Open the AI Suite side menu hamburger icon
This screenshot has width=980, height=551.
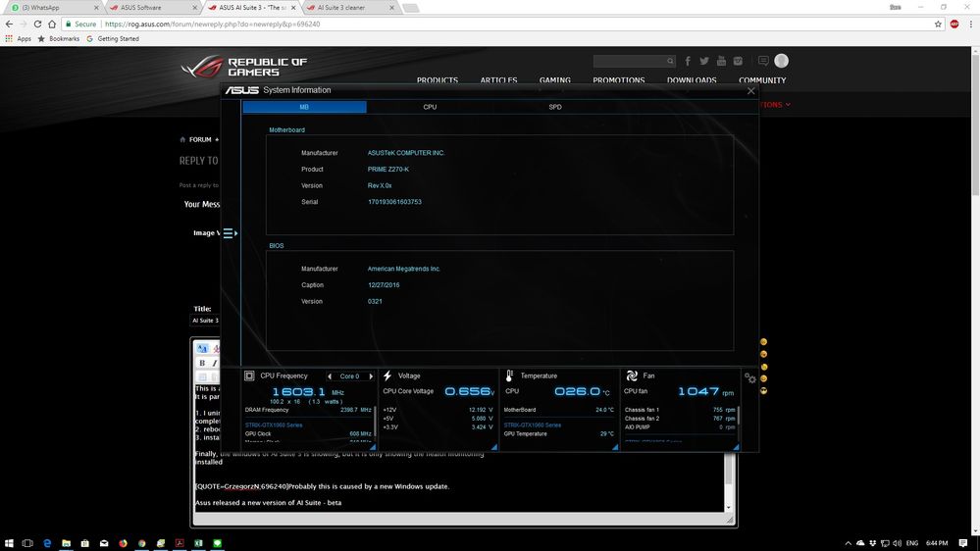pos(229,233)
